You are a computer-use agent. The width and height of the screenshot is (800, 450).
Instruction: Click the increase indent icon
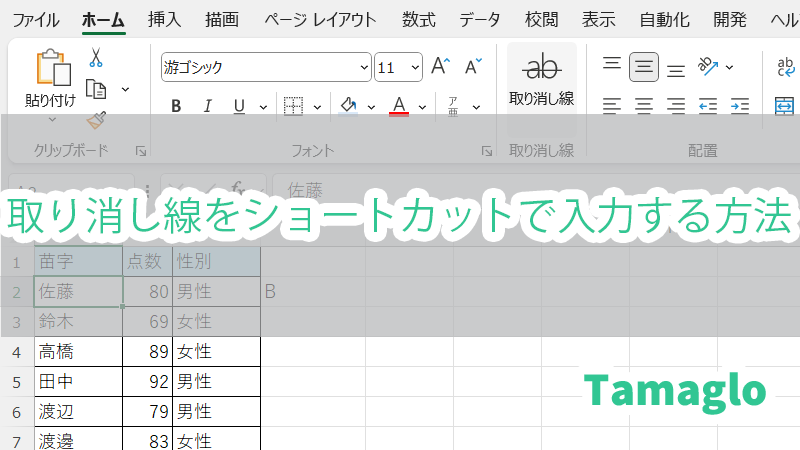click(740, 105)
